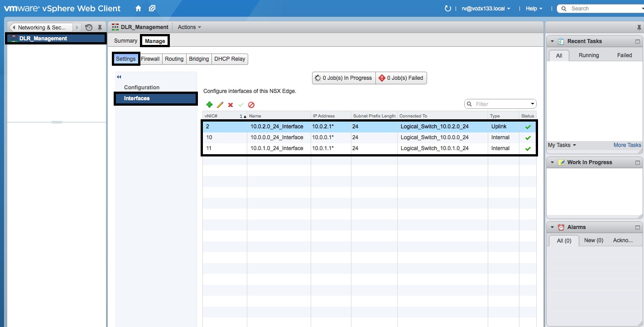
Task: Click the 0 Job(s) Failed button
Action: click(401, 78)
